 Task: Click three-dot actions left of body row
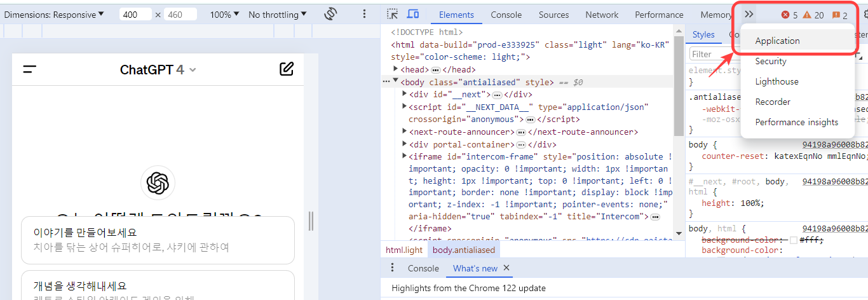(386, 82)
